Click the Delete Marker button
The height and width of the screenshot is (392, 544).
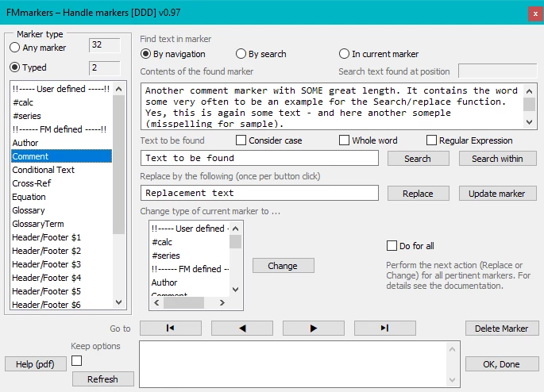pos(502,329)
